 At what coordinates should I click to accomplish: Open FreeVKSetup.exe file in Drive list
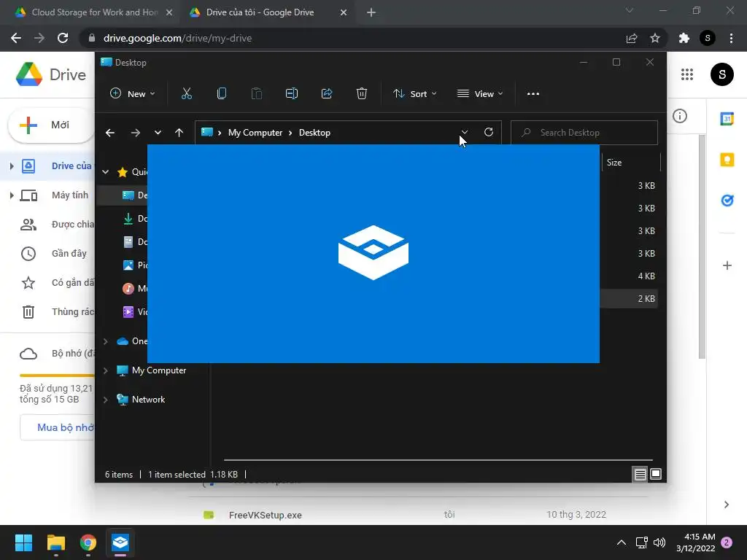pos(265,515)
